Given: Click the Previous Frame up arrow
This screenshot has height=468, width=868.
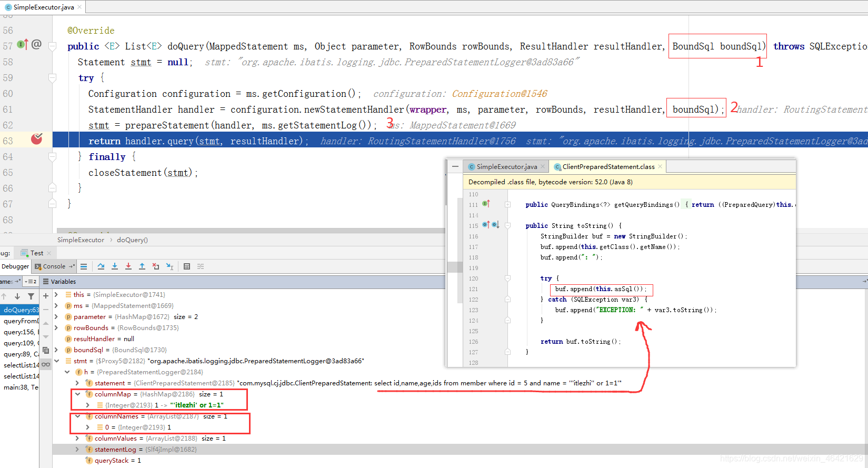Looking at the screenshot, I should [4, 296].
